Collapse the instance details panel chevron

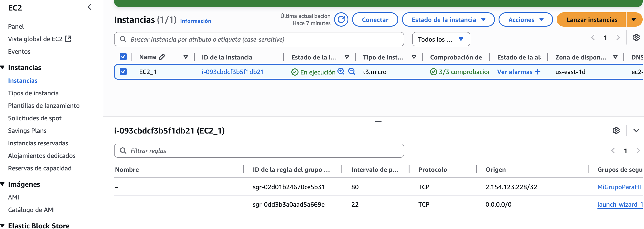(x=636, y=130)
